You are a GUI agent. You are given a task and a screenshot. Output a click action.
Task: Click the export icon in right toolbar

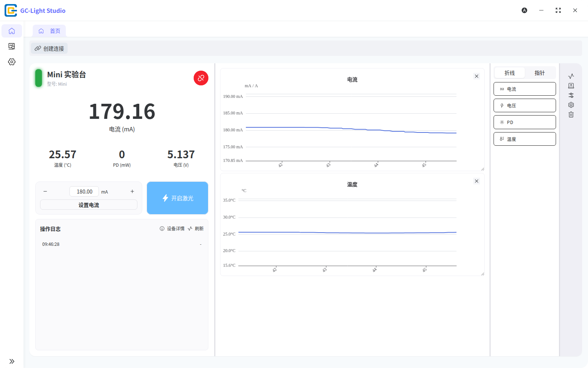coord(571,86)
